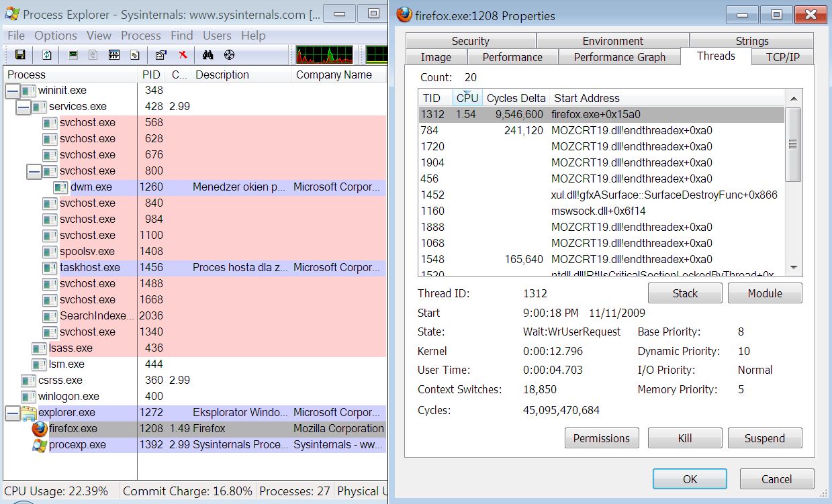Screen dimensions: 832x504
Task: Click the Stack button
Action: [685, 293]
